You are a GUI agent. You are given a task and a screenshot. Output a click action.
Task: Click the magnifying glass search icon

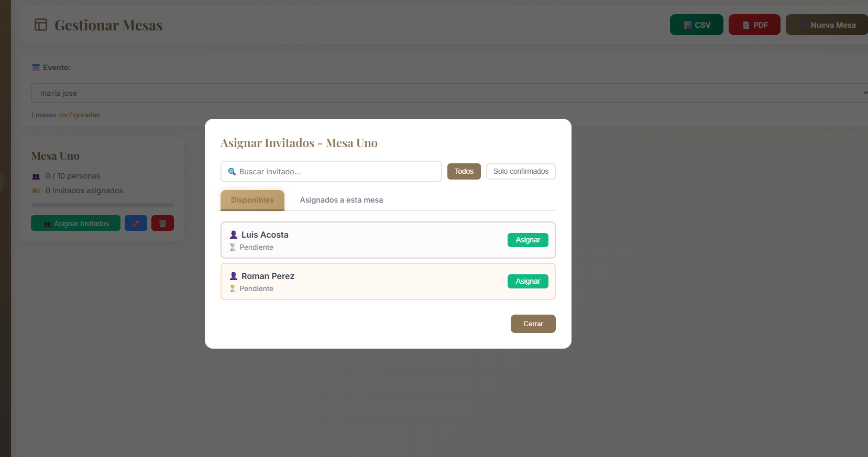point(232,172)
